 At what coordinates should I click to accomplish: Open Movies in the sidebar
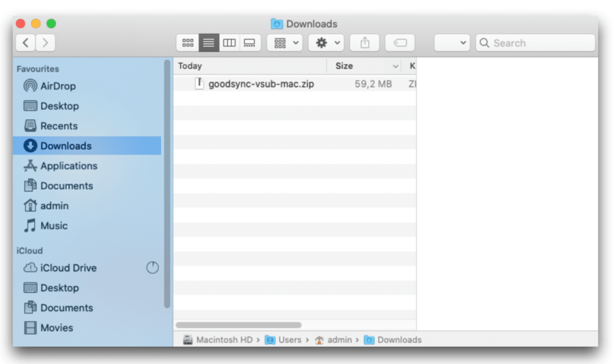click(87, 328)
